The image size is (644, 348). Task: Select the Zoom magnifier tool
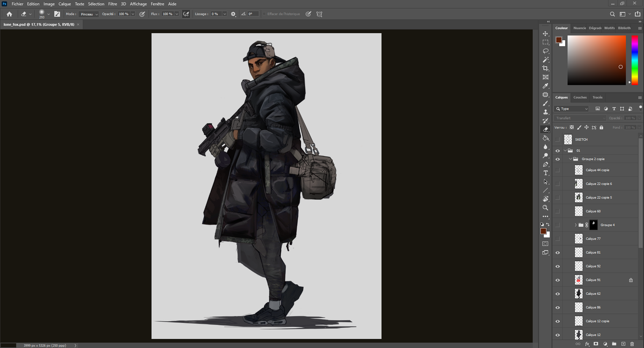[546, 208]
